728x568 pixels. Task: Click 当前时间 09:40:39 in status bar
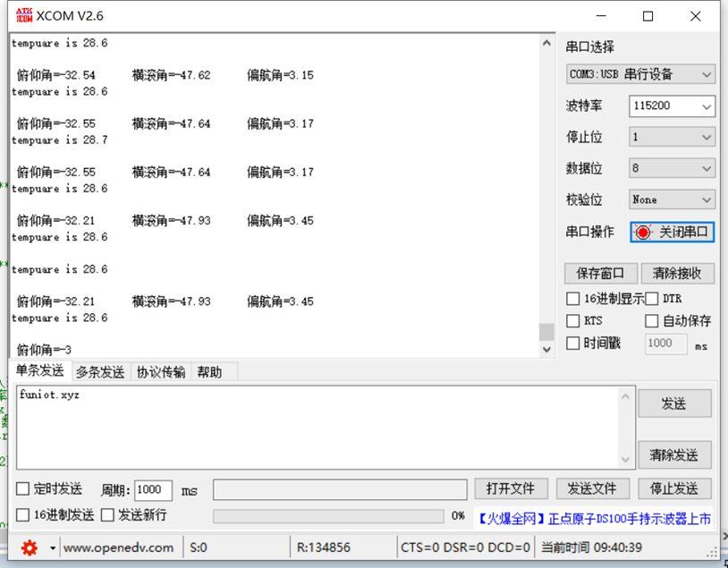[x=591, y=548]
